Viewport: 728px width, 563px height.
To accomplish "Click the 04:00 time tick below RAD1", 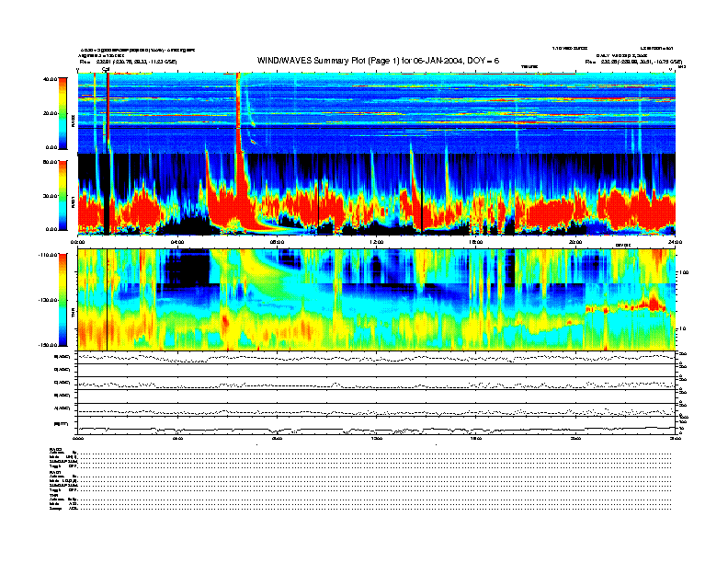I will (177, 242).
